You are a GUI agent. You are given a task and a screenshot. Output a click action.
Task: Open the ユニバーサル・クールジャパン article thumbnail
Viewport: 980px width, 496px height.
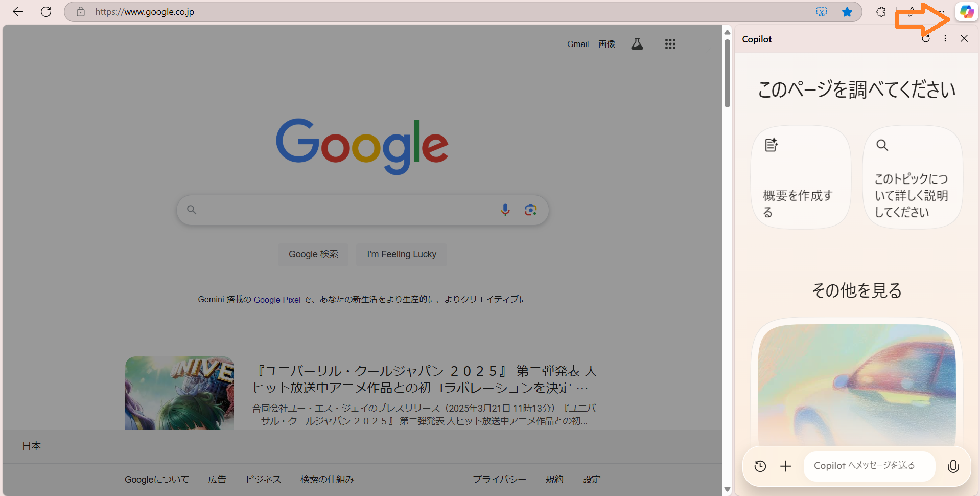(x=179, y=393)
